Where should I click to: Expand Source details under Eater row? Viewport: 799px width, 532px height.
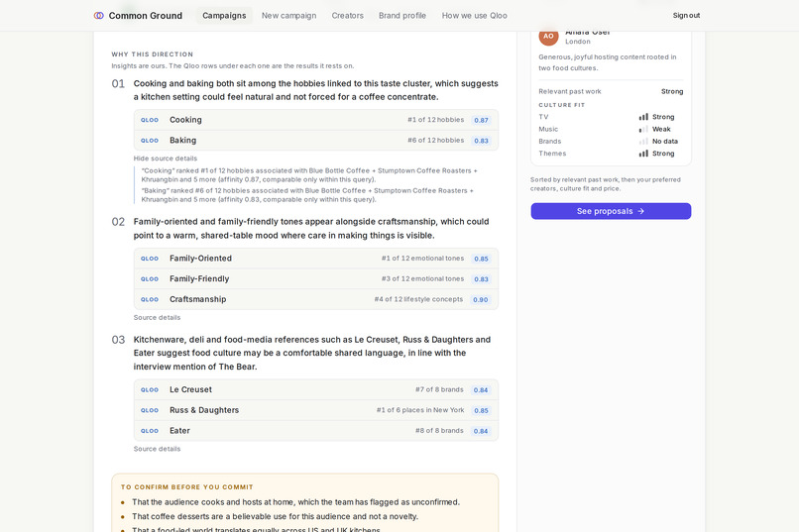(157, 449)
